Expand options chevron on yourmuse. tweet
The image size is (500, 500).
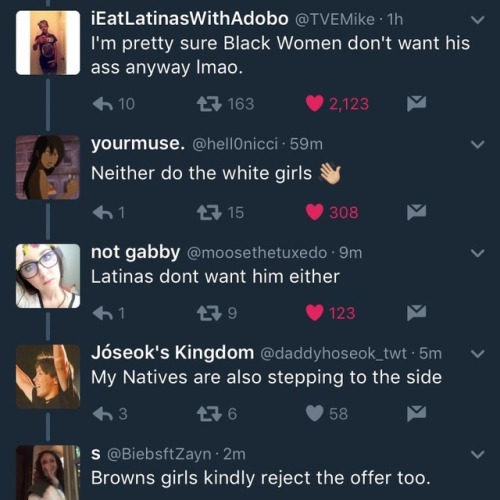[477, 144]
